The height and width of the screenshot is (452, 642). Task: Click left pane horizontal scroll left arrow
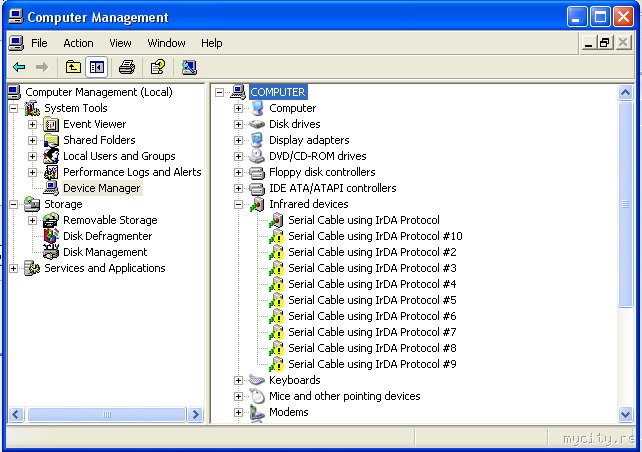pyautogui.click(x=16, y=414)
